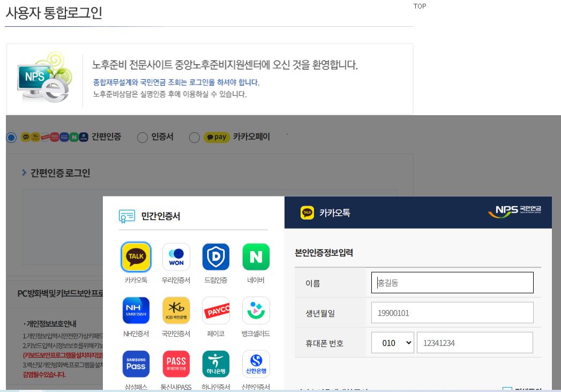Viewport: 561px width, 392px height.
Task: Select the 간편인증 radio button
Action: (11, 137)
